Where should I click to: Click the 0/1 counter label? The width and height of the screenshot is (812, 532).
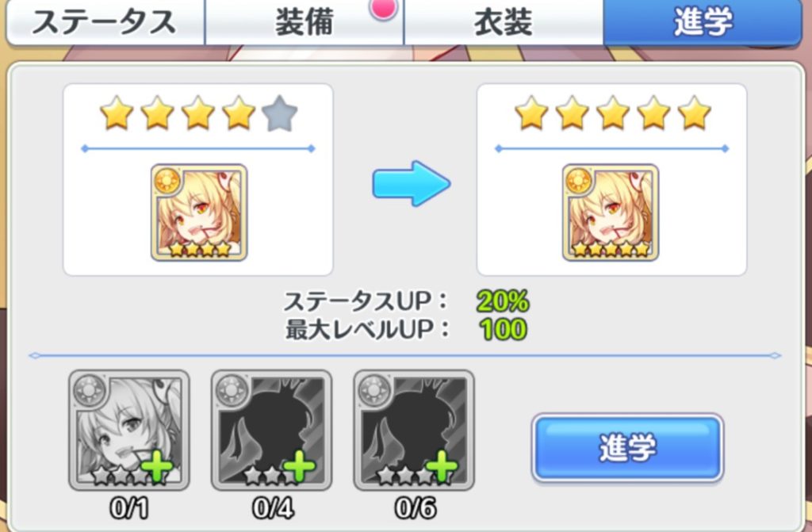coord(129,508)
